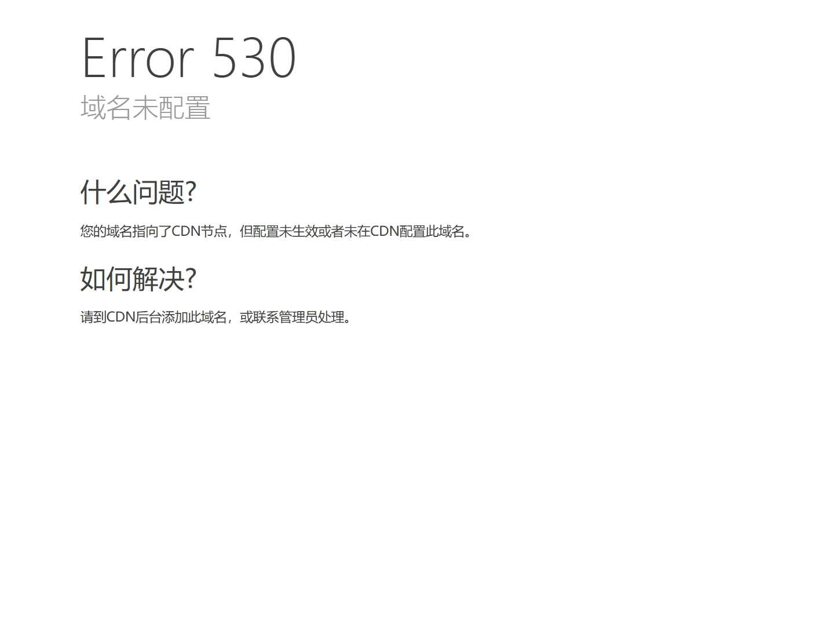
Task: Click CDN后台 in the solution paragraph
Action: click(134, 317)
